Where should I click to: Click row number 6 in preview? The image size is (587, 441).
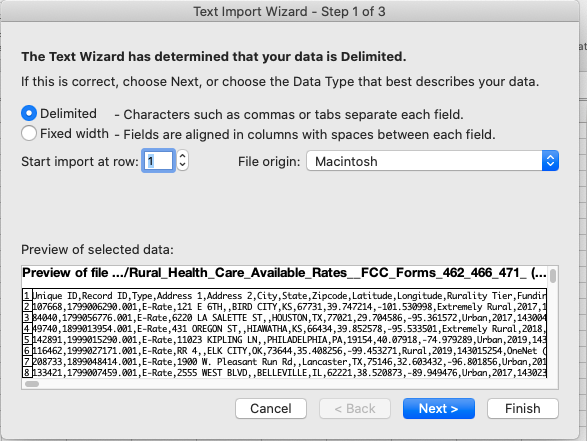pos(27,351)
